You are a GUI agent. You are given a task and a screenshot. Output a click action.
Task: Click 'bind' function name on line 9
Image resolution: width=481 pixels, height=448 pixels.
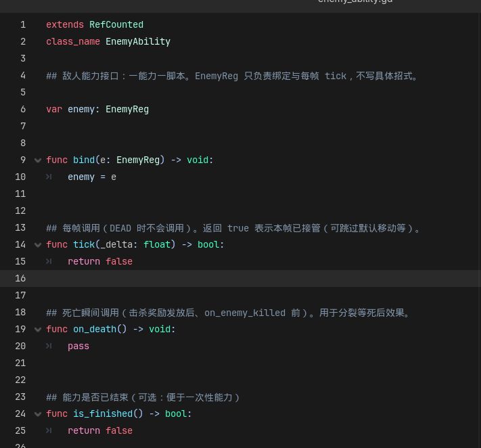84,160
